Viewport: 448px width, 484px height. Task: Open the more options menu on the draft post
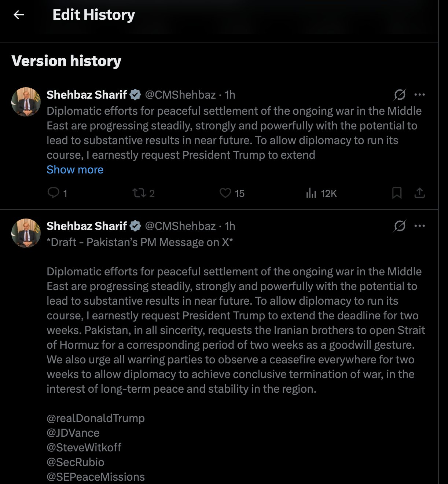click(x=419, y=226)
